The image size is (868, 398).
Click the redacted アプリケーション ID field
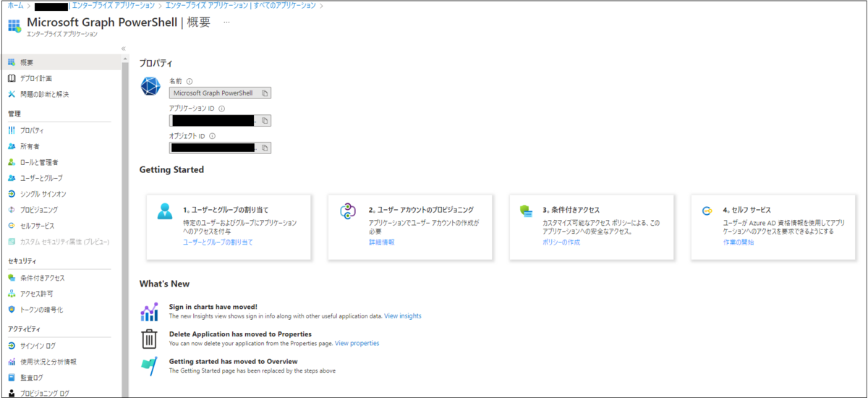(x=220, y=120)
